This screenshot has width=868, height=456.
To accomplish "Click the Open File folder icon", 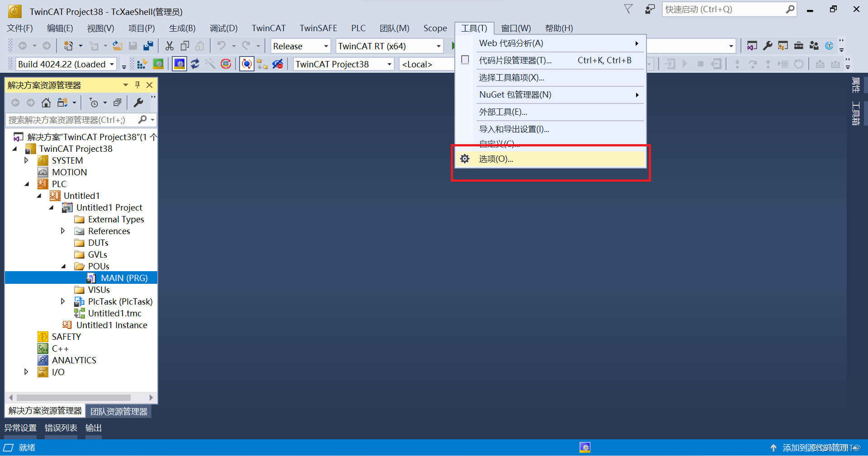I will (x=118, y=46).
